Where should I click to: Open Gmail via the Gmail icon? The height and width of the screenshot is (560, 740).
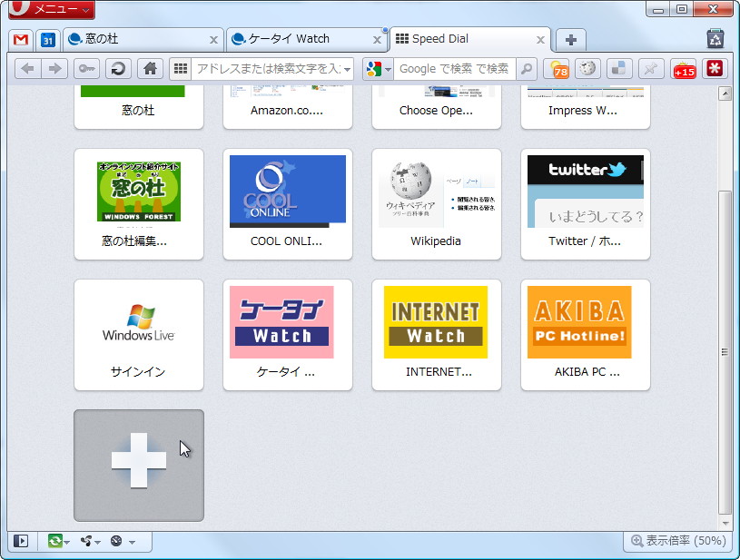click(19, 40)
